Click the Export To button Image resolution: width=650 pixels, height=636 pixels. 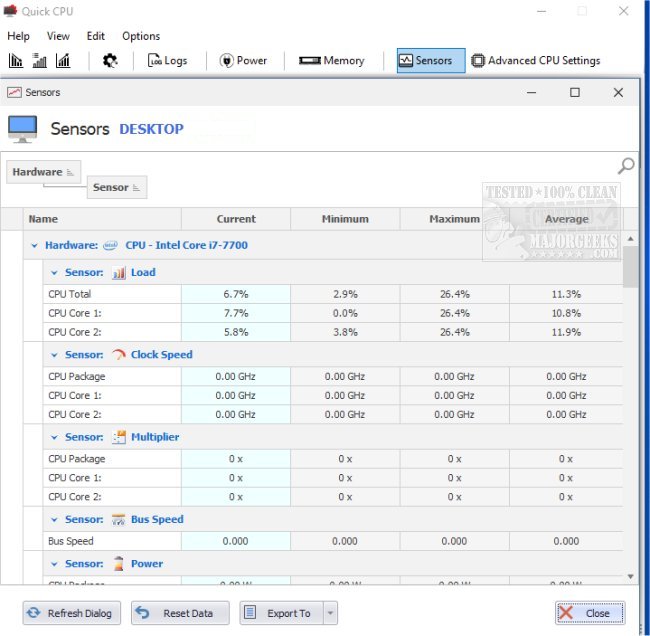click(x=281, y=613)
